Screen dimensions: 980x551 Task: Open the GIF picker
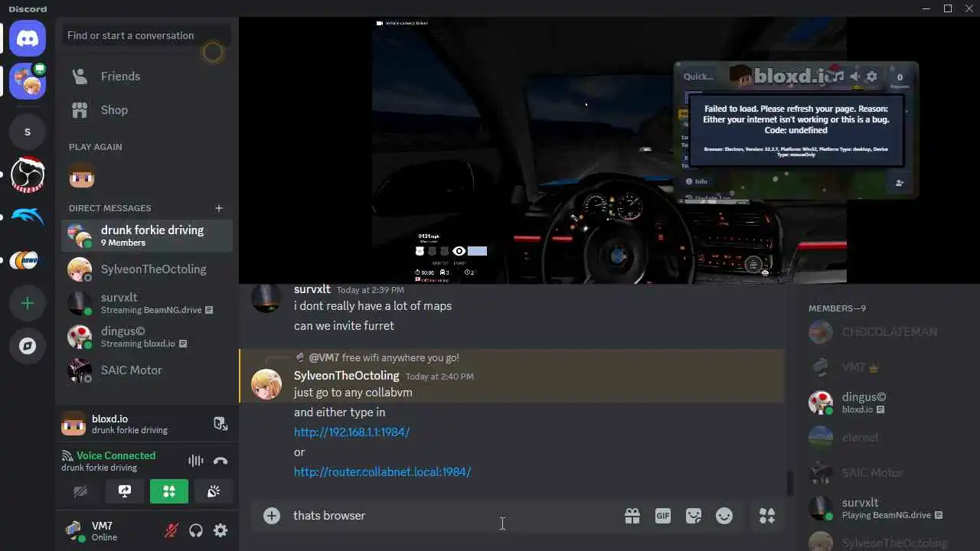point(663,516)
